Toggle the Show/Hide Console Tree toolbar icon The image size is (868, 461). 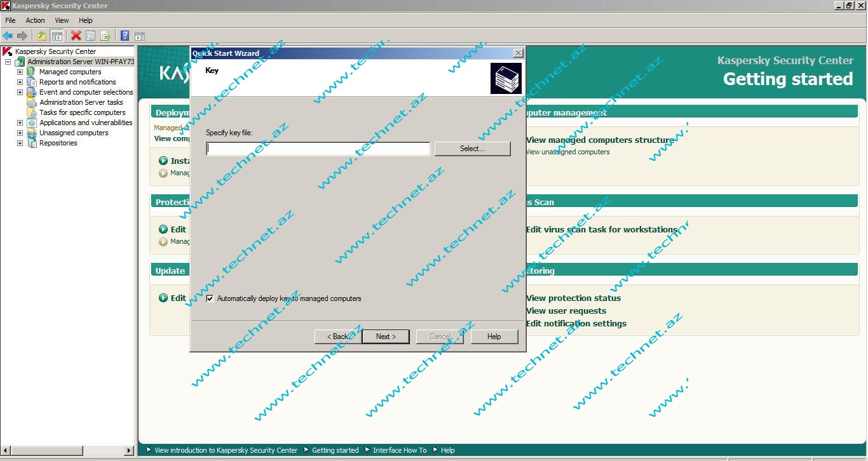pos(57,36)
